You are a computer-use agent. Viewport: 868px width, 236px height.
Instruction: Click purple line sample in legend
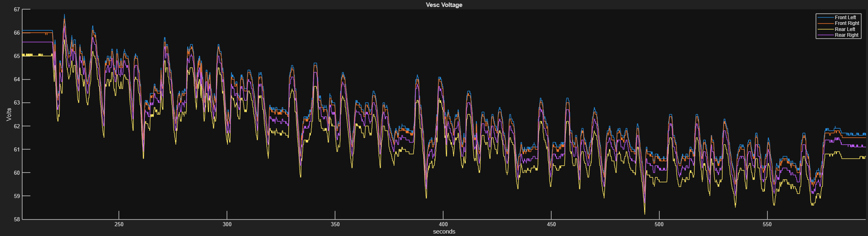click(826, 35)
